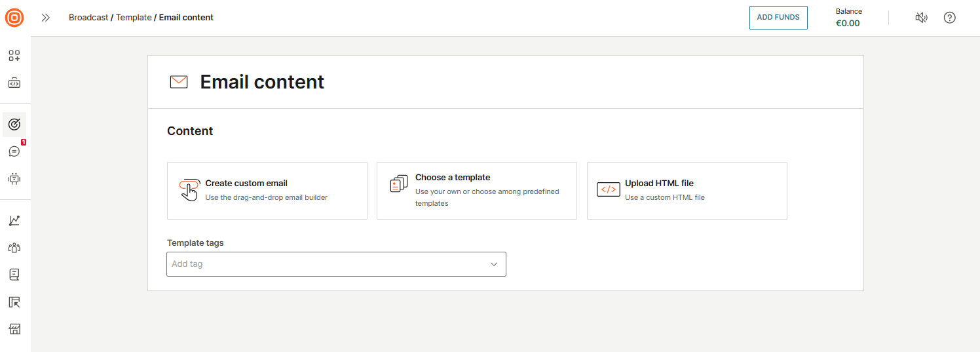This screenshot has width=980, height=352.
Task: Open the catalog book icon in sidebar
Action: pyautogui.click(x=14, y=275)
